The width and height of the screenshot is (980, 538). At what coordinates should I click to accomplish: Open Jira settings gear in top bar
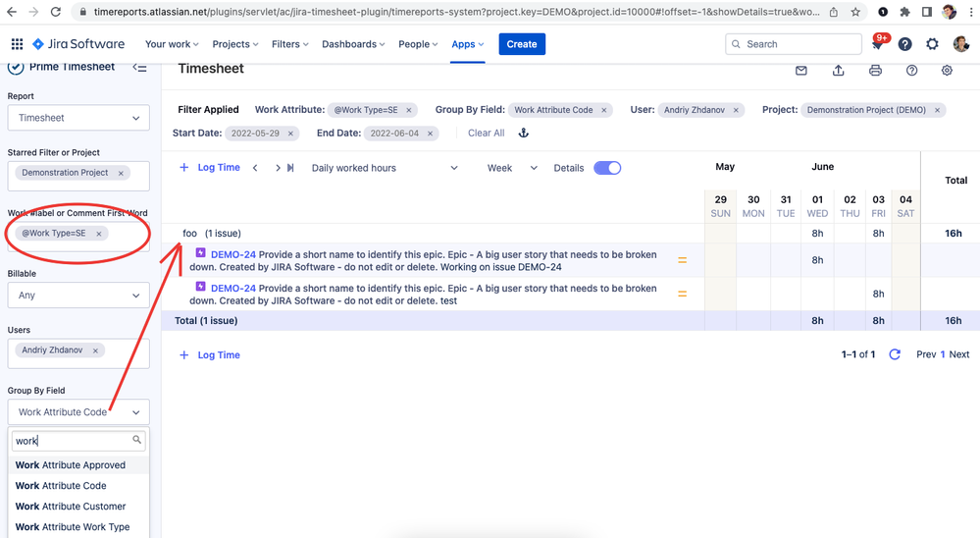tap(932, 44)
